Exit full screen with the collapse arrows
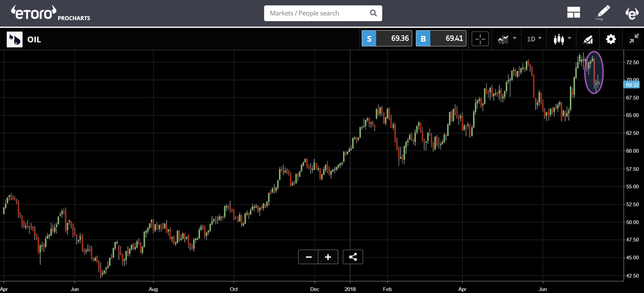 [x=634, y=39]
